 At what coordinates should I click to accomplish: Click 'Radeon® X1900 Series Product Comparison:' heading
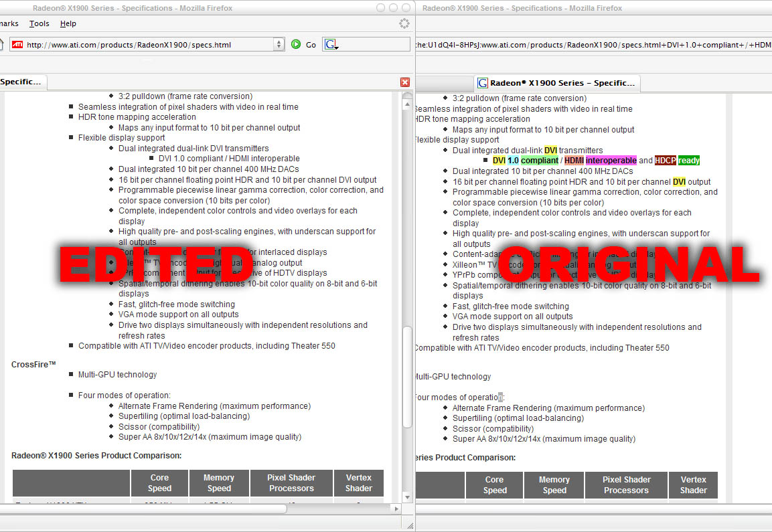tap(96, 456)
